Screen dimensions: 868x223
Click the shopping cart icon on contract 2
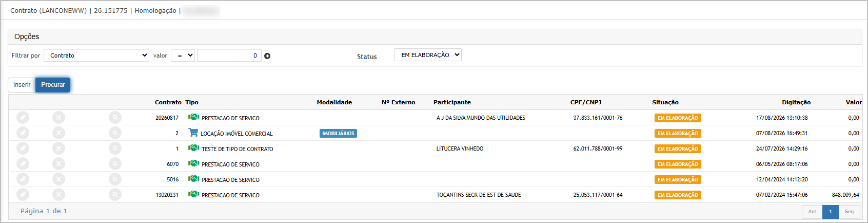pyautogui.click(x=193, y=133)
